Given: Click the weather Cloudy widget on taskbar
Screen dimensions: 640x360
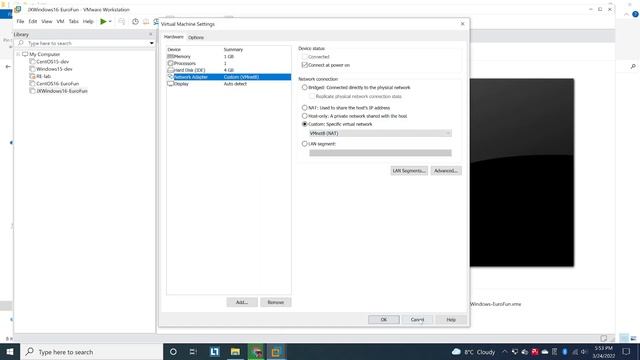Looking at the screenshot, I should click(473, 352).
